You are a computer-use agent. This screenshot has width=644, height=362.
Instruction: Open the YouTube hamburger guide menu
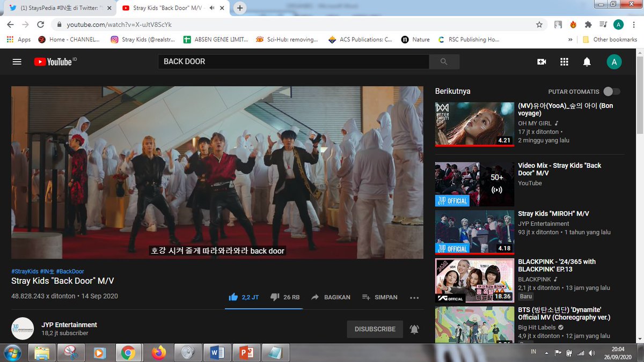click(17, 62)
